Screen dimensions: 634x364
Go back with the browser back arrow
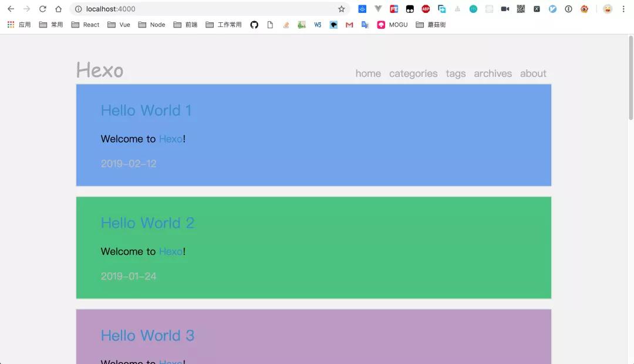(11, 9)
